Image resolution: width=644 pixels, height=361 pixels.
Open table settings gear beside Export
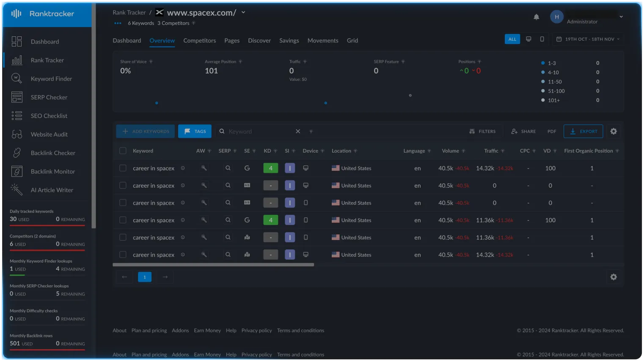[614, 131]
